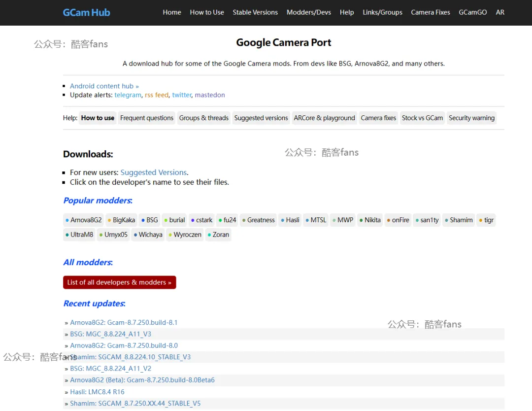Open the Zoran modder chip
This screenshot has height=411, width=532.
click(218, 235)
